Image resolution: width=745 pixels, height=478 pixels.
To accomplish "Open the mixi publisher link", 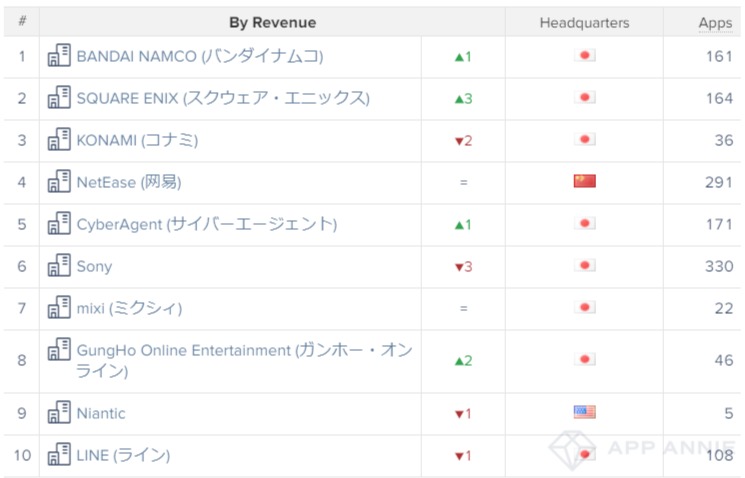I will pyautogui.click(x=129, y=308).
